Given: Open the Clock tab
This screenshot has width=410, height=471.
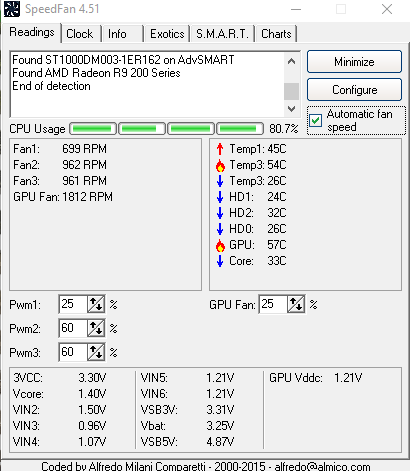Looking at the screenshot, I should click(81, 34).
